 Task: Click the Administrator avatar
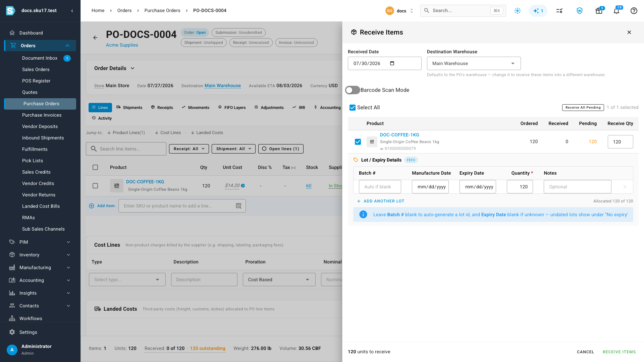coord(12,350)
